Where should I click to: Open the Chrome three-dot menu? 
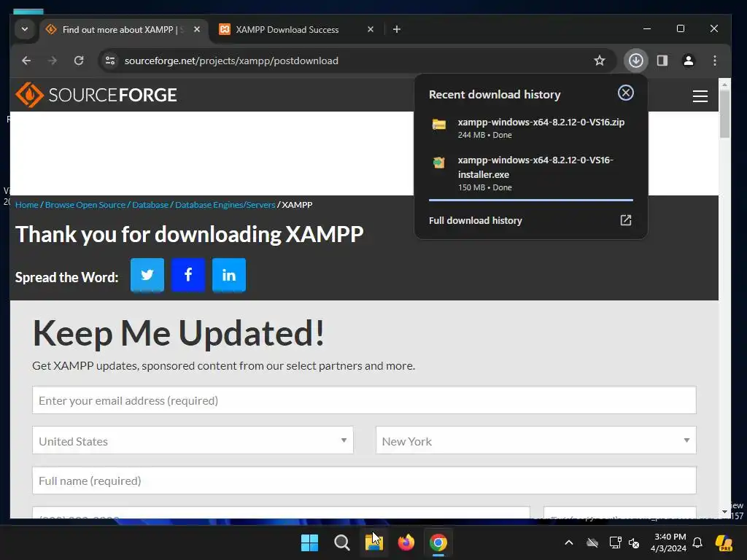click(715, 61)
